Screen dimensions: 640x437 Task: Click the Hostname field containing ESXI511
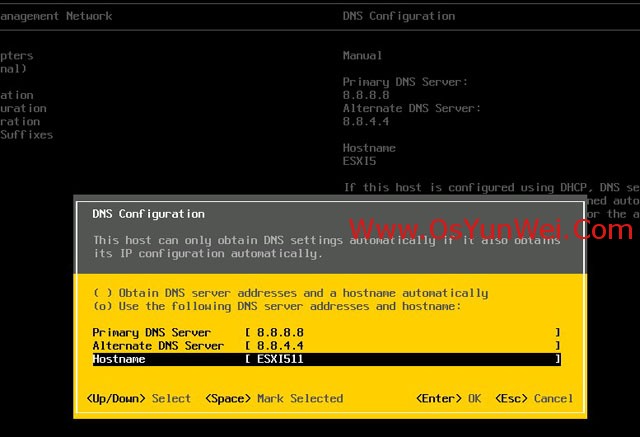(x=400, y=359)
